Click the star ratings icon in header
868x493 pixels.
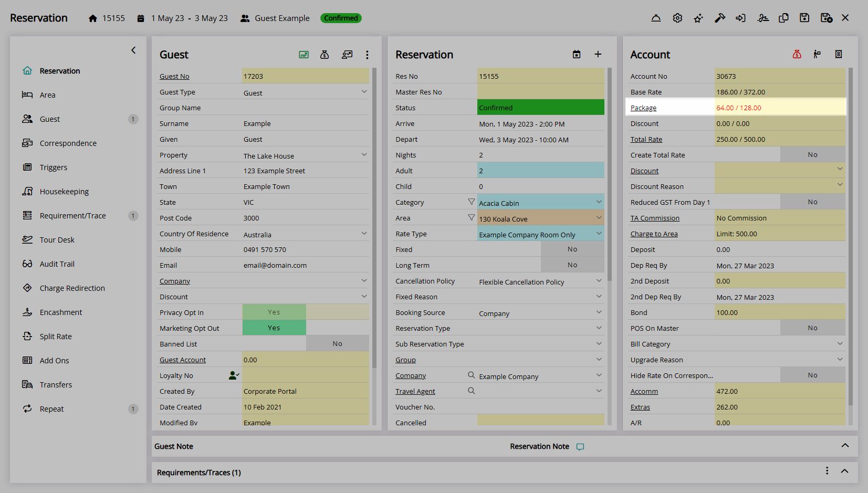click(698, 18)
